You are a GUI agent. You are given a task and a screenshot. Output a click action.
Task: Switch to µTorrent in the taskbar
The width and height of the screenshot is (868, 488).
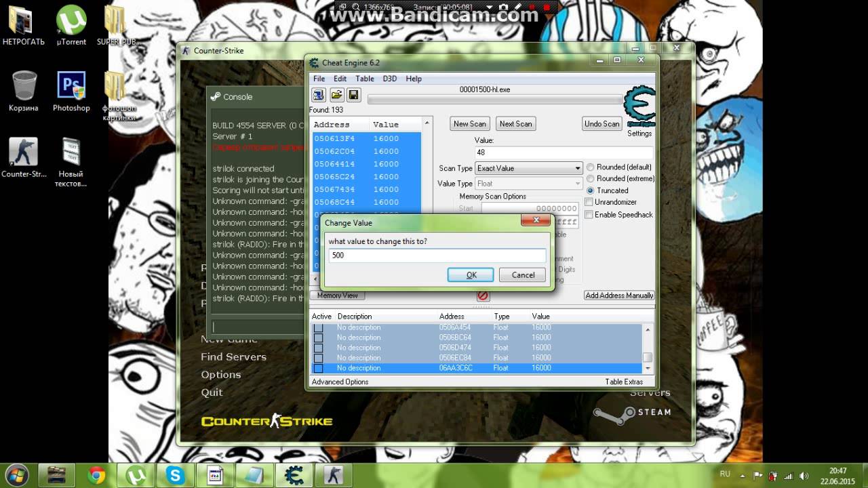click(x=135, y=475)
